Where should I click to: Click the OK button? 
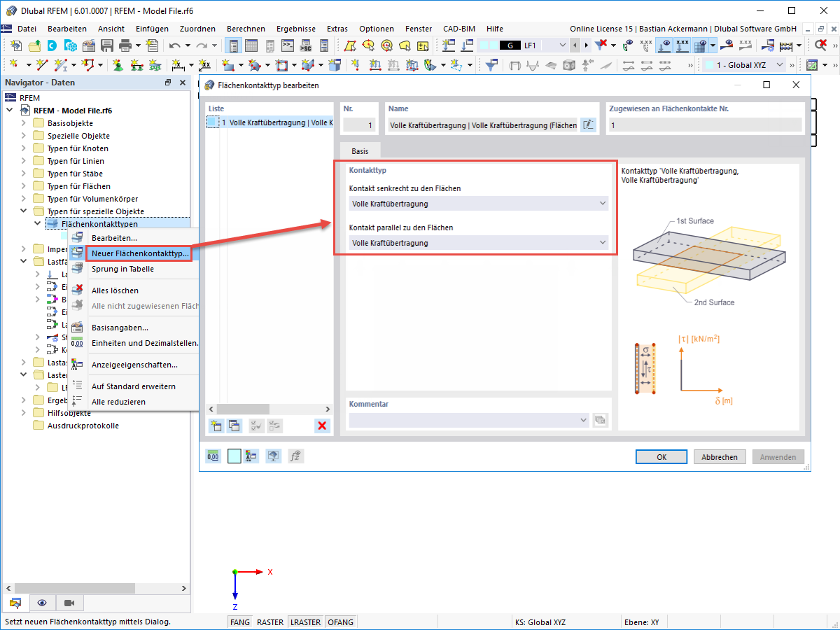(x=661, y=457)
